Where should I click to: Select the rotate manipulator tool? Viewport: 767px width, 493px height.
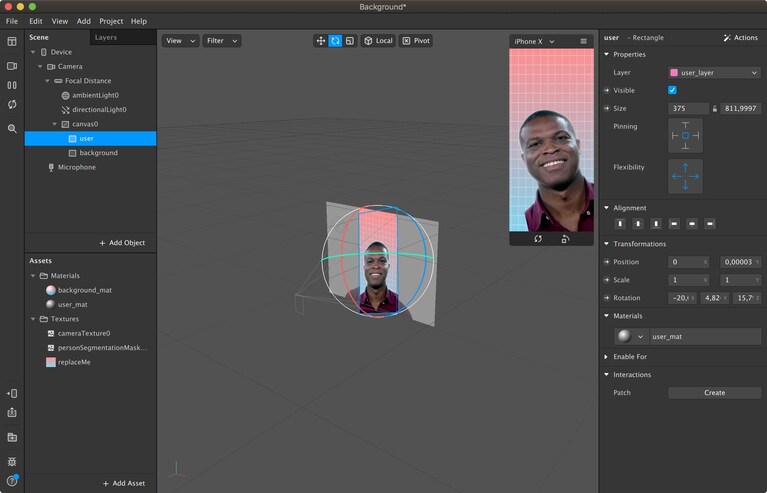[335, 41]
